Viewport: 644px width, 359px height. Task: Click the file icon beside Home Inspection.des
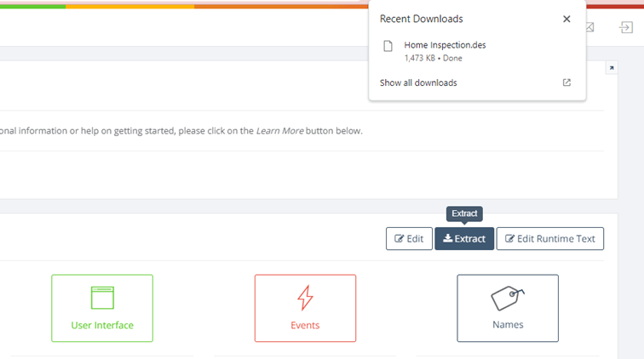click(388, 46)
